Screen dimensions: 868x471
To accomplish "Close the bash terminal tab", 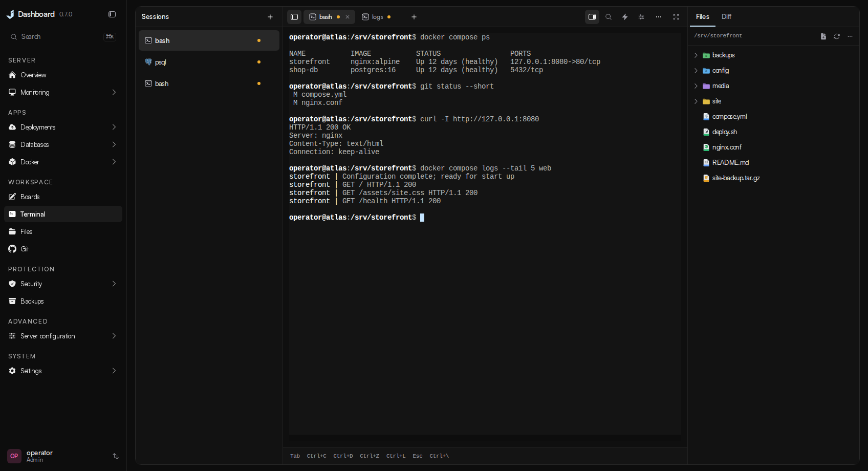I will 348,17.
